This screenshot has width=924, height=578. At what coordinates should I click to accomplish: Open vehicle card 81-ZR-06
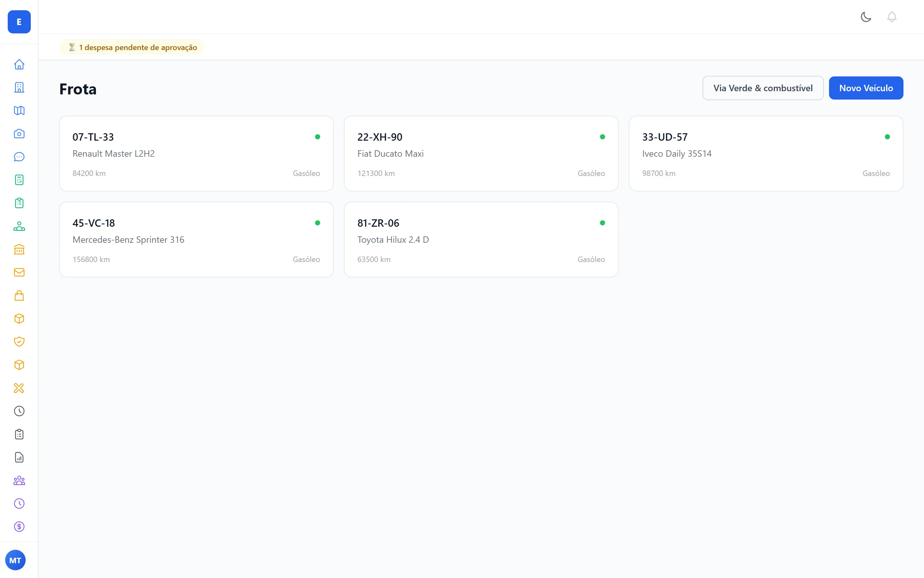click(x=481, y=239)
